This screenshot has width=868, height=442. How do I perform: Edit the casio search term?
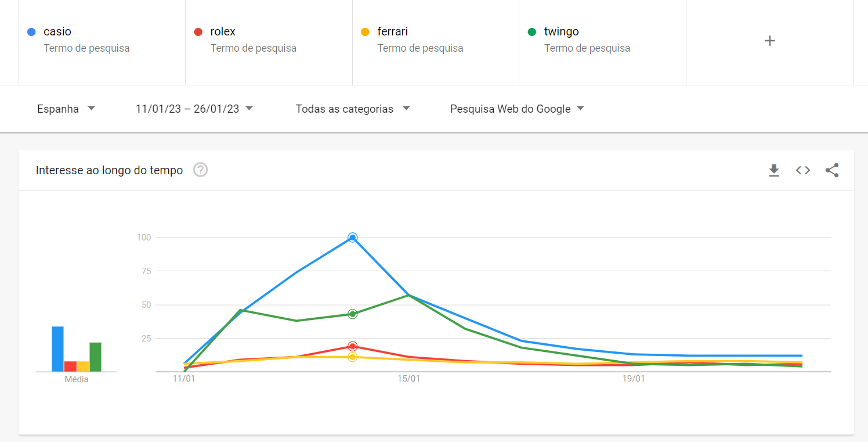(x=102, y=41)
